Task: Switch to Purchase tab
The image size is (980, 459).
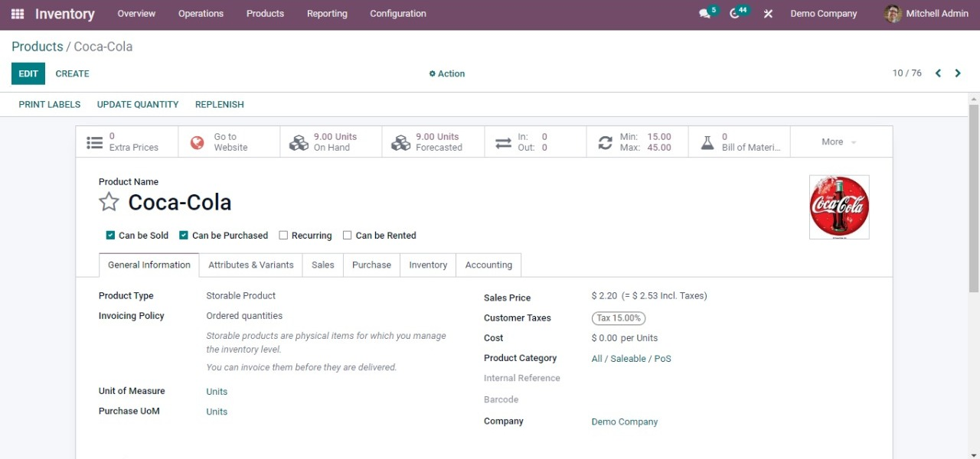Action: click(371, 265)
